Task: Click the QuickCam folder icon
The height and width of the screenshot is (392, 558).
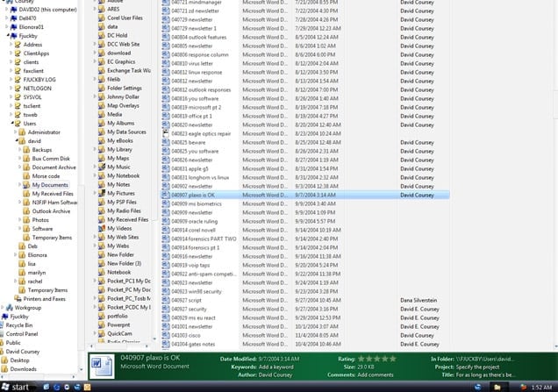Action: 102,333
